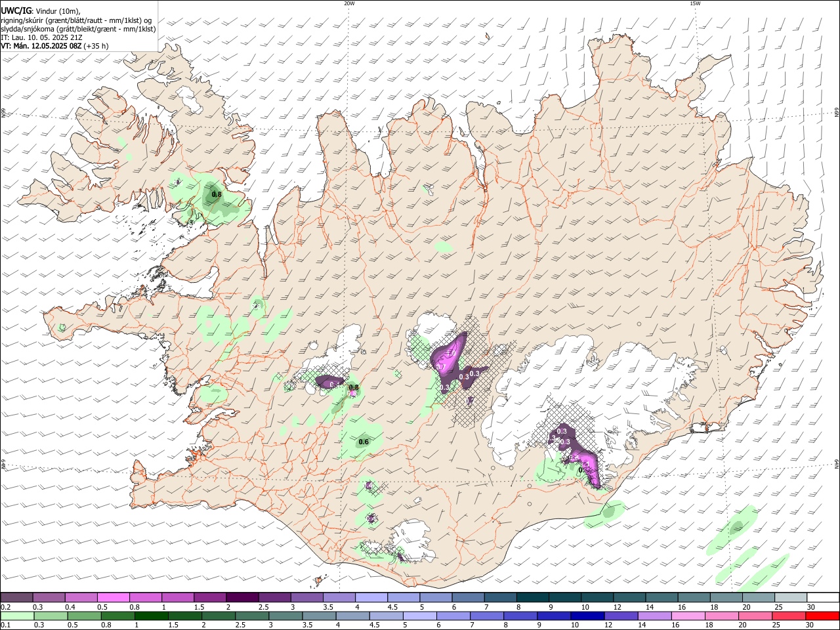Image resolution: width=840 pixels, height=630 pixels.
Task: Select the violet 12 bottom-row swatch
Action: (620, 616)
